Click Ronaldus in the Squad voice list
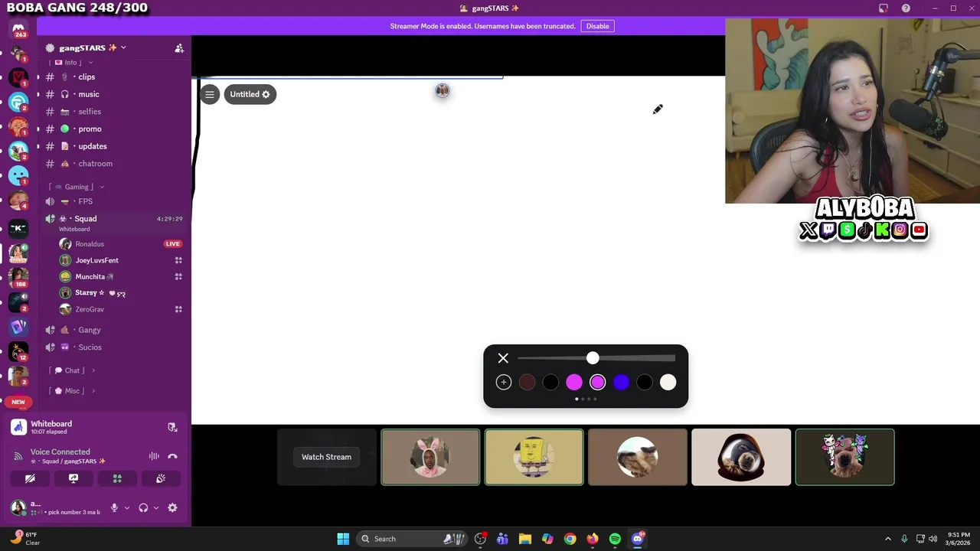Screen dimensions: 980x551 (90, 244)
